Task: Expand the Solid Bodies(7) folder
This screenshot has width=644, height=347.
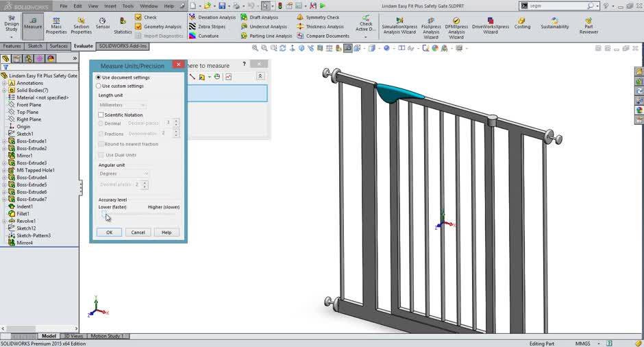Action: pyautogui.click(x=4, y=91)
